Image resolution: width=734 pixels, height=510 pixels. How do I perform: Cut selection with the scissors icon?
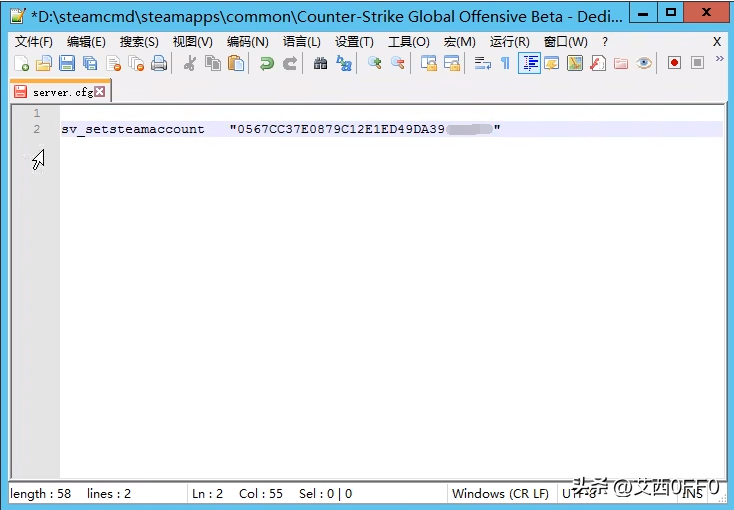tap(190, 63)
